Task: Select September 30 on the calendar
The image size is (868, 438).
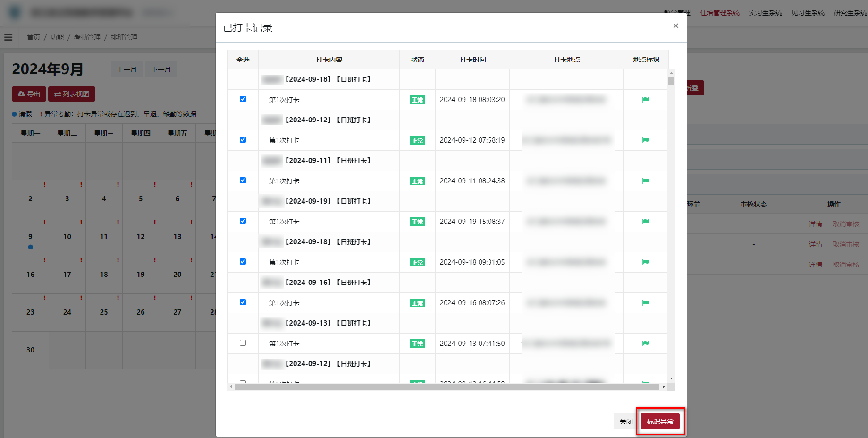Action: (30, 350)
